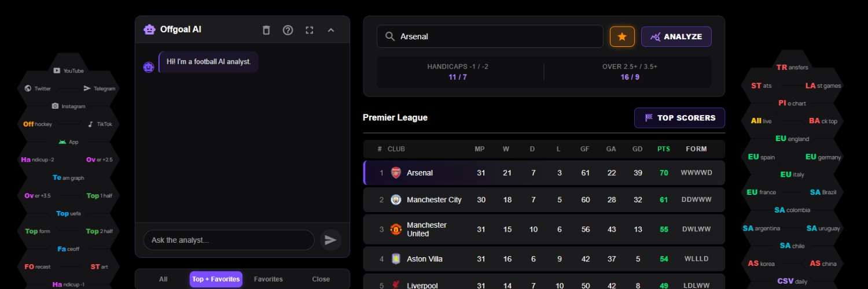Open the Telegram hexagon link
The height and width of the screenshot is (289, 868).
coord(99,88)
